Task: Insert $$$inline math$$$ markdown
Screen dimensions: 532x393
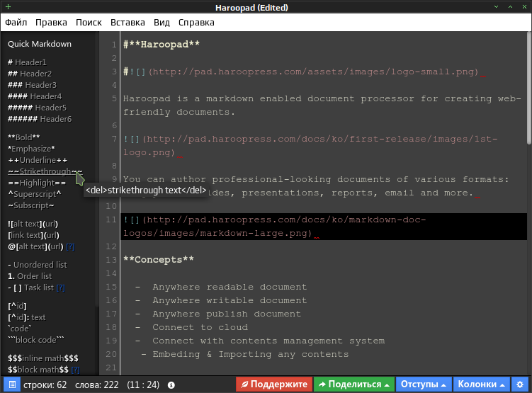Action: coord(43,358)
